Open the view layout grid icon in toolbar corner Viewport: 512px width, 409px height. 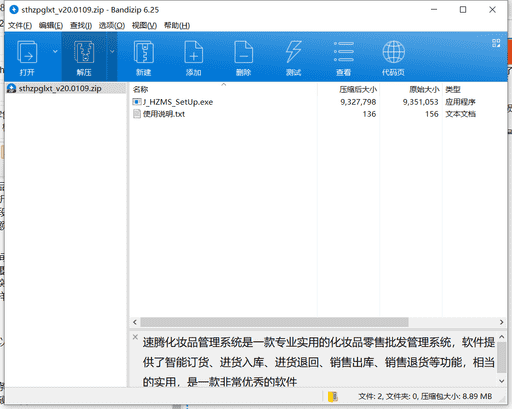click(x=496, y=43)
